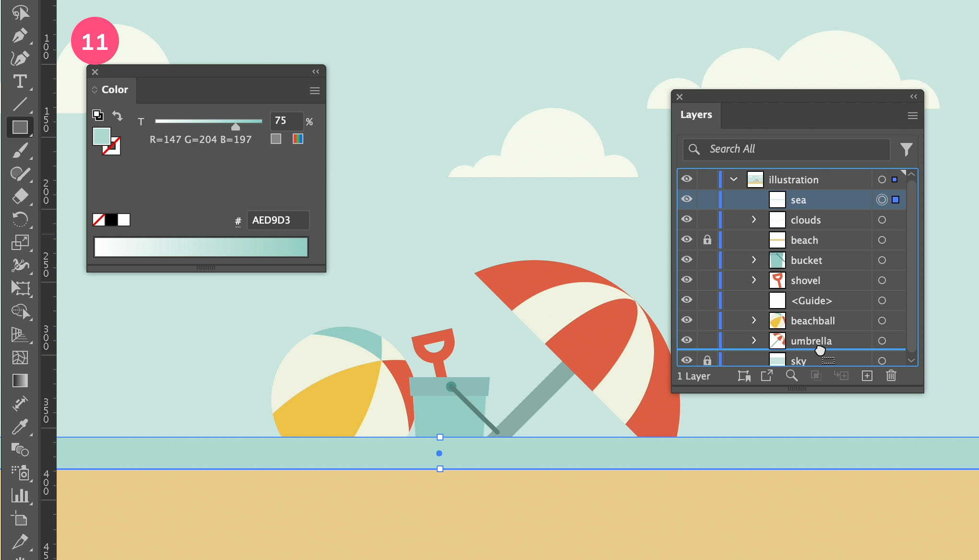
Task: Expand the illustration layer group
Action: (734, 179)
